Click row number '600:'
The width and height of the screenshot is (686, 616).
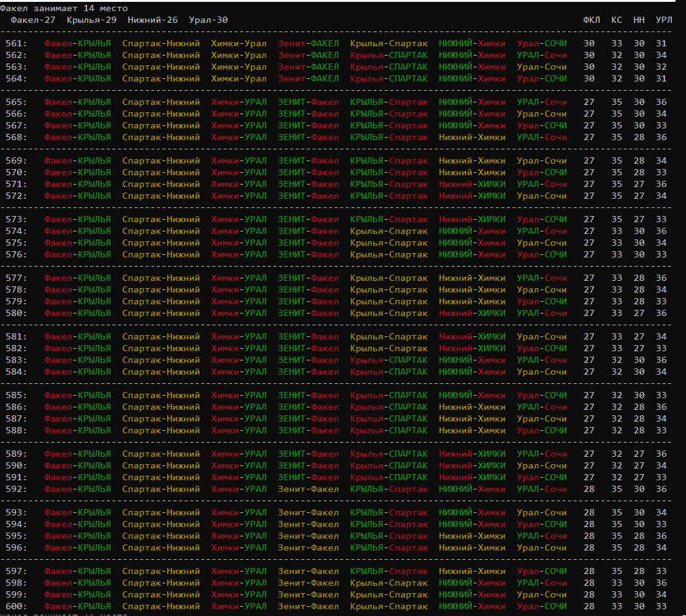[x=16, y=606]
